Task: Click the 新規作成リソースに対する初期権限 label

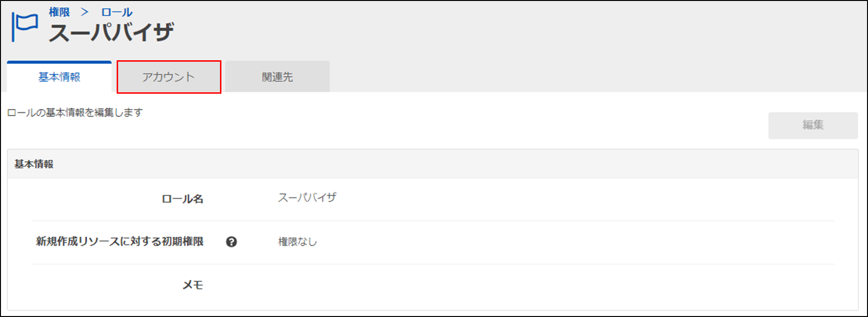Action: click(x=120, y=241)
